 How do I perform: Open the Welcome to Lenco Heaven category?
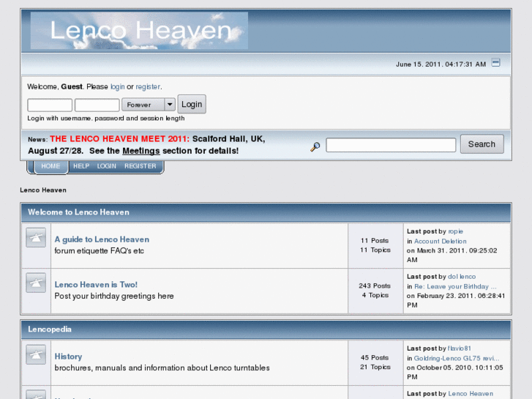pos(78,212)
